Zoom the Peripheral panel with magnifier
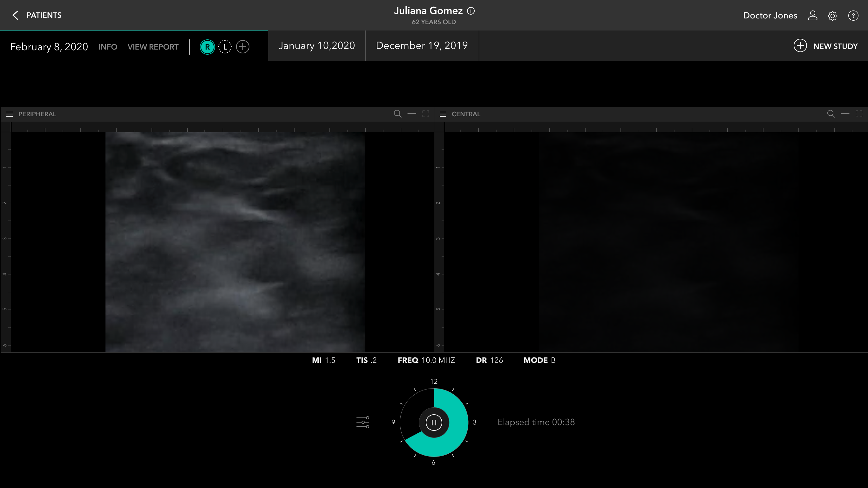 click(397, 114)
